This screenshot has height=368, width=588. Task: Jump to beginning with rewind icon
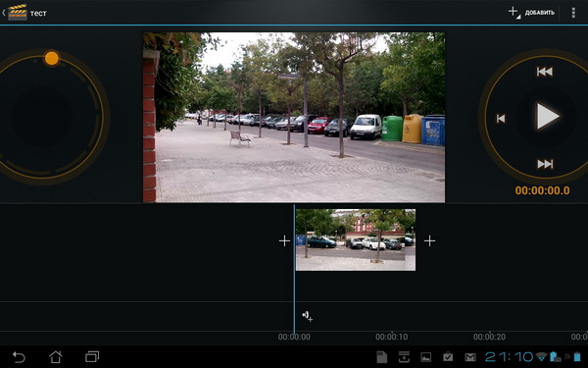tap(545, 72)
